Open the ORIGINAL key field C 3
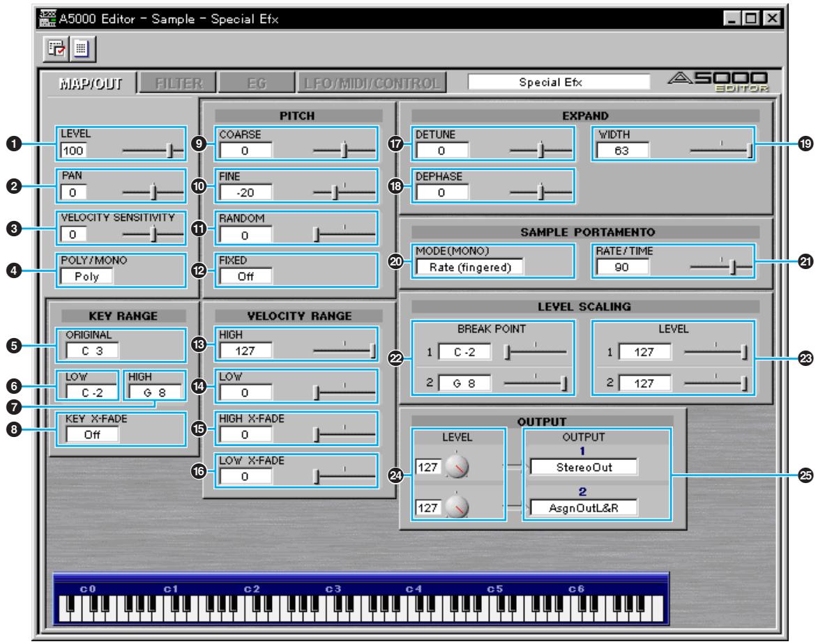The image size is (818, 644). click(92, 351)
